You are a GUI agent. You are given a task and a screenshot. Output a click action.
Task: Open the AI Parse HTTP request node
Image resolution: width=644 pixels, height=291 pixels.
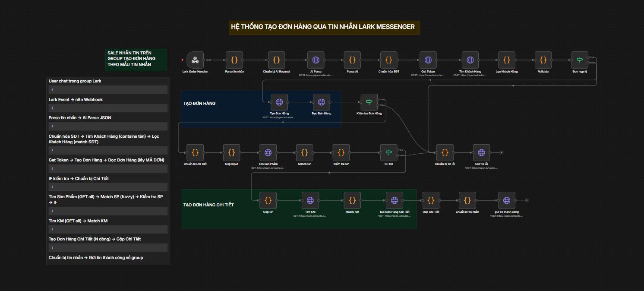click(316, 60)
